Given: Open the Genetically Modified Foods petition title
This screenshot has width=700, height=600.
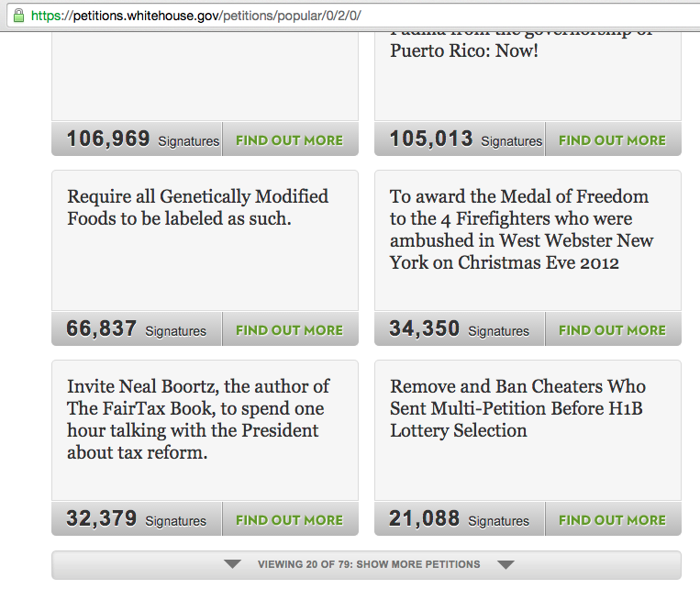Looking at the screenshot, I should (197, 207).
